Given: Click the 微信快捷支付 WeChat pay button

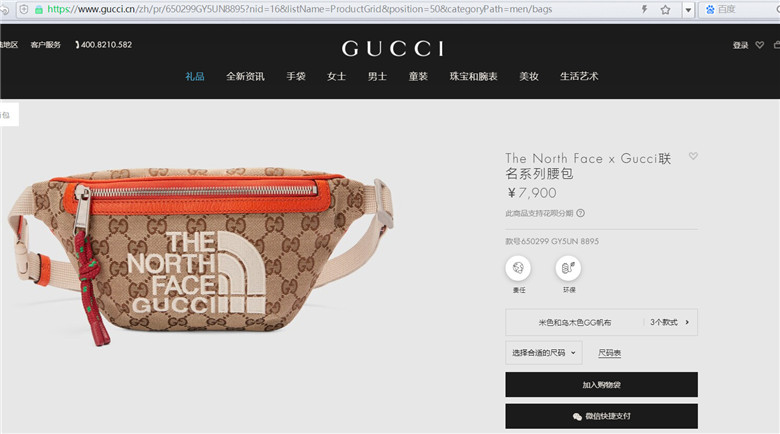Looking at the screenshot, I should coord(601,416).
